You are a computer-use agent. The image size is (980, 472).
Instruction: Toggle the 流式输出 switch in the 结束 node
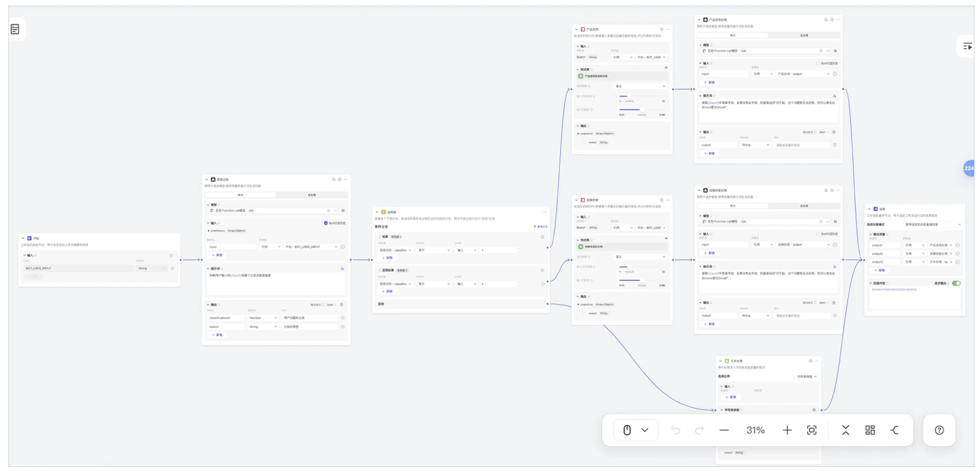pyautogui.click(x=956, y=283)
